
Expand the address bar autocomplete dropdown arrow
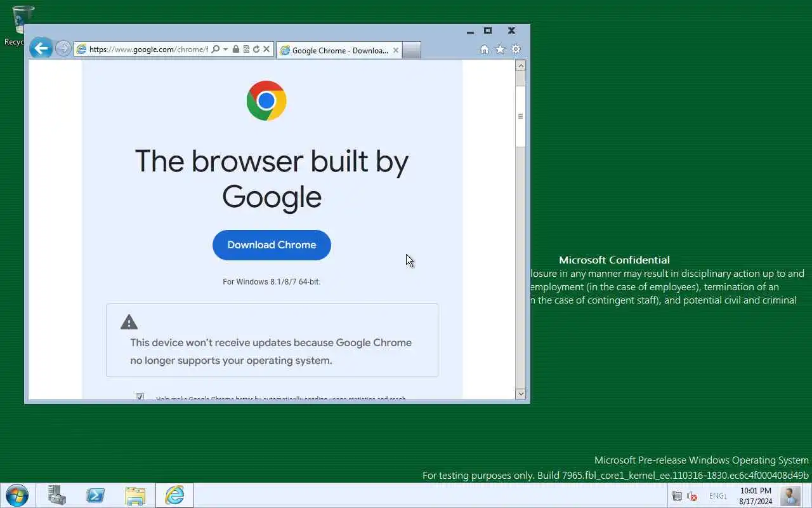click(225, 49)
